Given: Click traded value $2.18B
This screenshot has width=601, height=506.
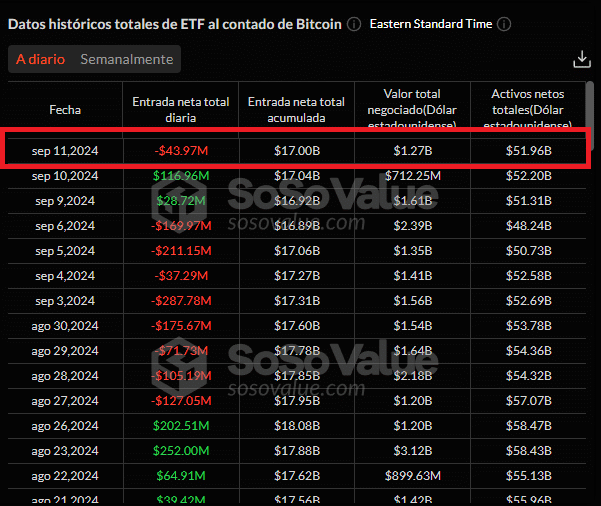Looking at the screenshot, I should 413,376.
